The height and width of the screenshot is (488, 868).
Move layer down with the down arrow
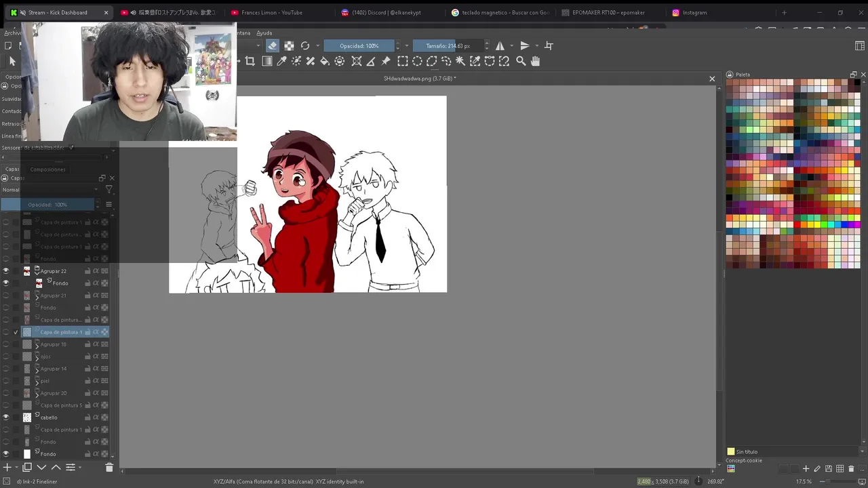(x=41, y=467)
